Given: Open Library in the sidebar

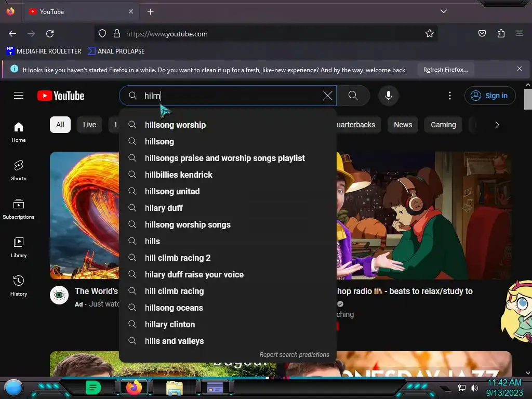Looking at the screenshot, I should coord(19,248).
